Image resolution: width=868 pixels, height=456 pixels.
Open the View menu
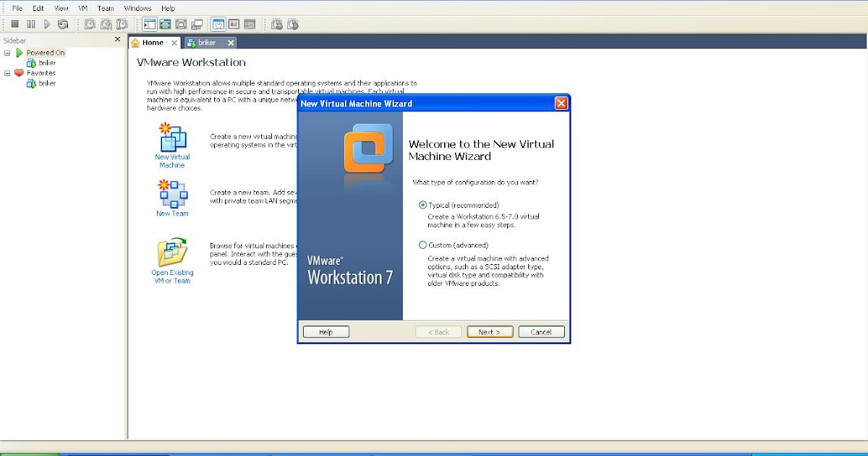click(61, 8)
